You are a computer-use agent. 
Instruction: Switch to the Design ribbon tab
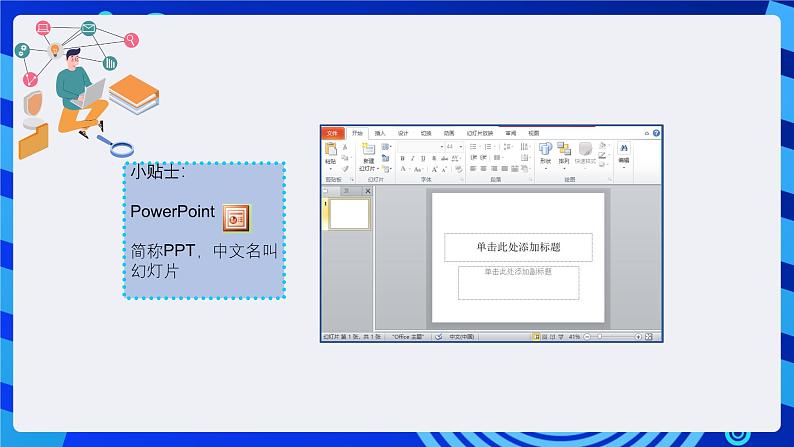tap(403, 134)
